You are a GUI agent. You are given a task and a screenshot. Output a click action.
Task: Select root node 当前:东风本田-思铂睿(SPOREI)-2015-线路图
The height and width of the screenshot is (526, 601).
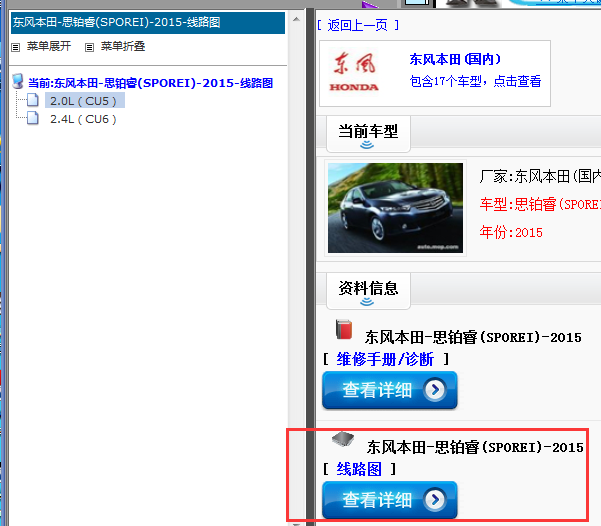click(150, 83)
